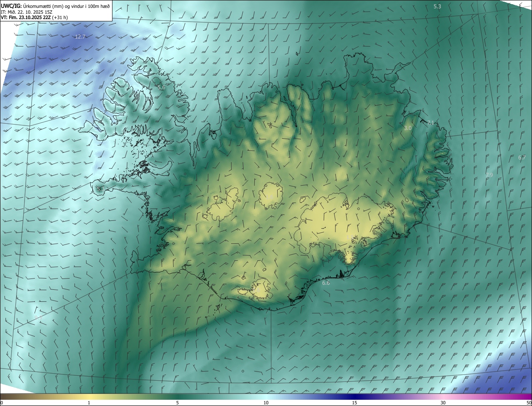532x406 pixels.
Task: Click the 6.7 value label
Action: coord(522,158)
